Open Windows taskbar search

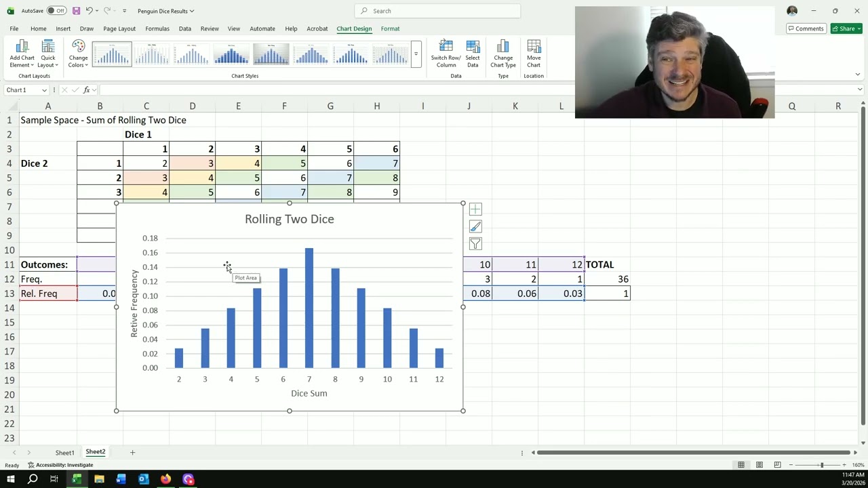33,479
